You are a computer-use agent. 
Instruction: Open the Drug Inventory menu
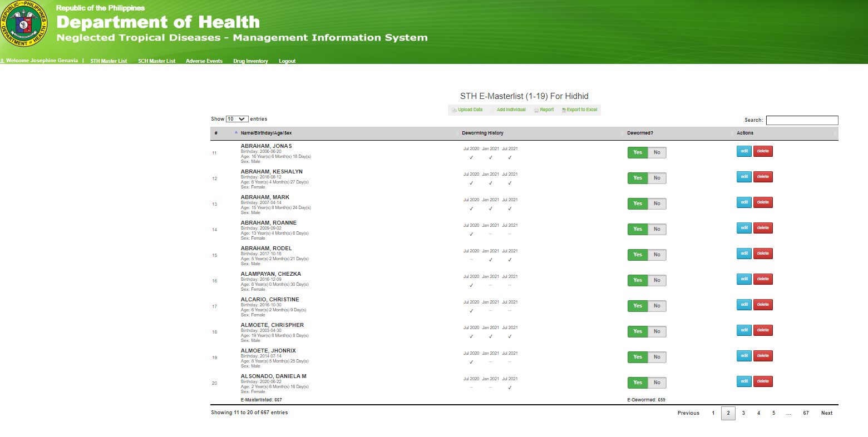point(250,61)
